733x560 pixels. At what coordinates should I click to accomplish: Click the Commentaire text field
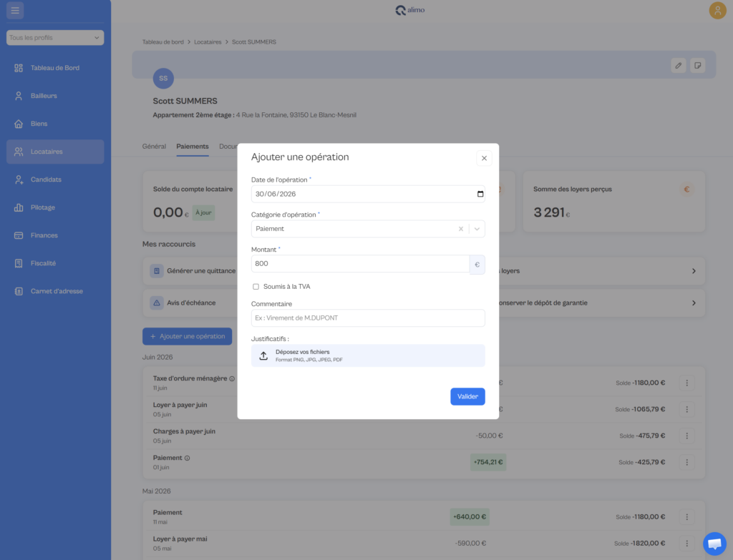(368, 318)
